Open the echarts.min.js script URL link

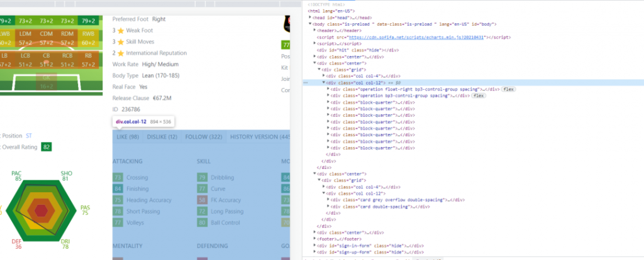click(416, 37)
